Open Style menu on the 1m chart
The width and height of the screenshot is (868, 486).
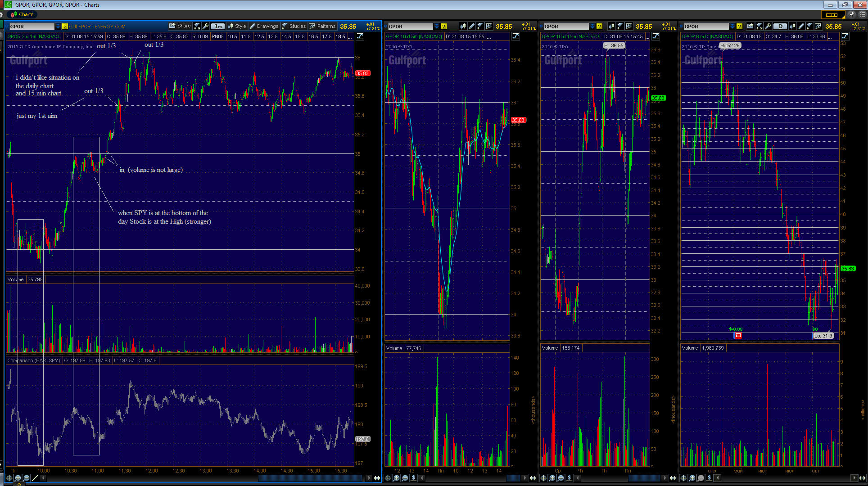pos(237,26)
